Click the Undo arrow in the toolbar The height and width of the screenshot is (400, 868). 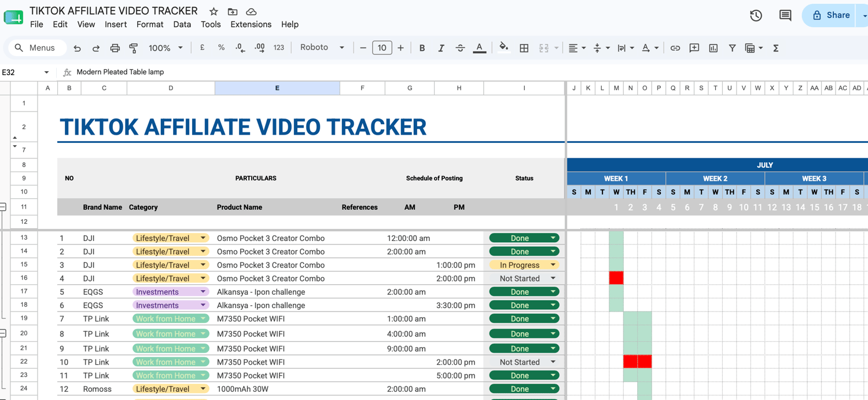tap(77, 48)
